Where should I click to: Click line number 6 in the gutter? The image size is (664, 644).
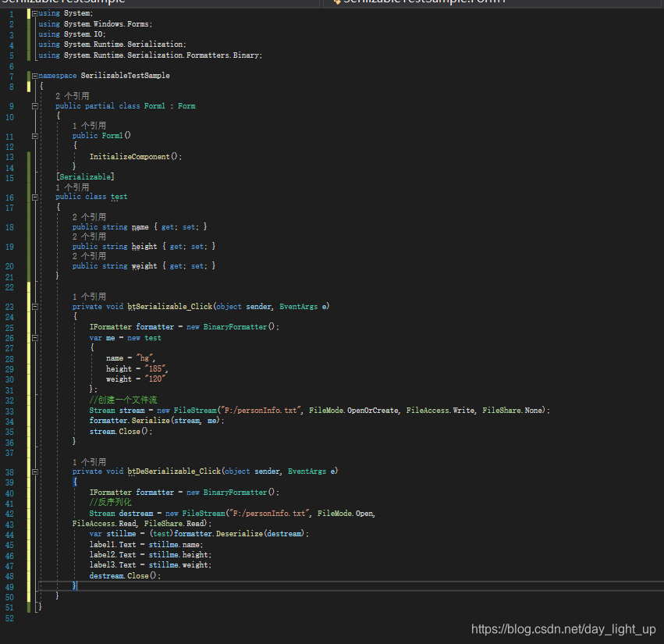point(12,66)
